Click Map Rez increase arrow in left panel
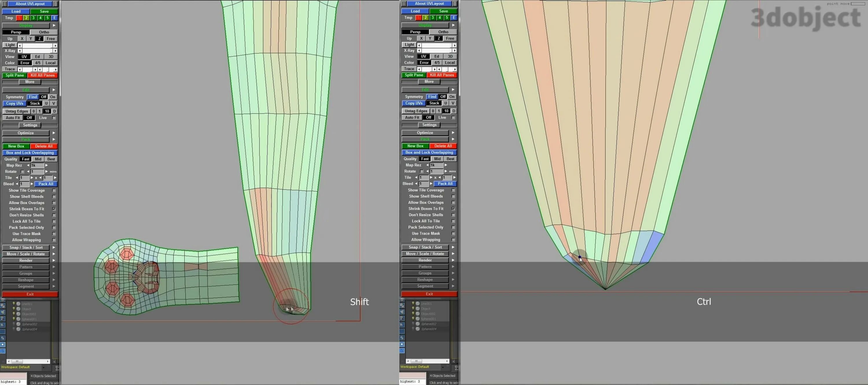This screenshot has width=868, height=385. [x=47, y=165]
